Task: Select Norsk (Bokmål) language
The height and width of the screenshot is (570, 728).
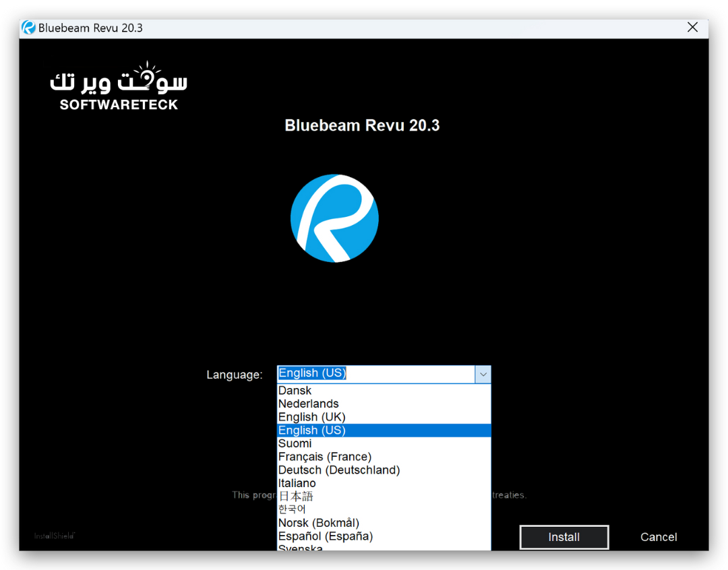Action: point(319,523)
